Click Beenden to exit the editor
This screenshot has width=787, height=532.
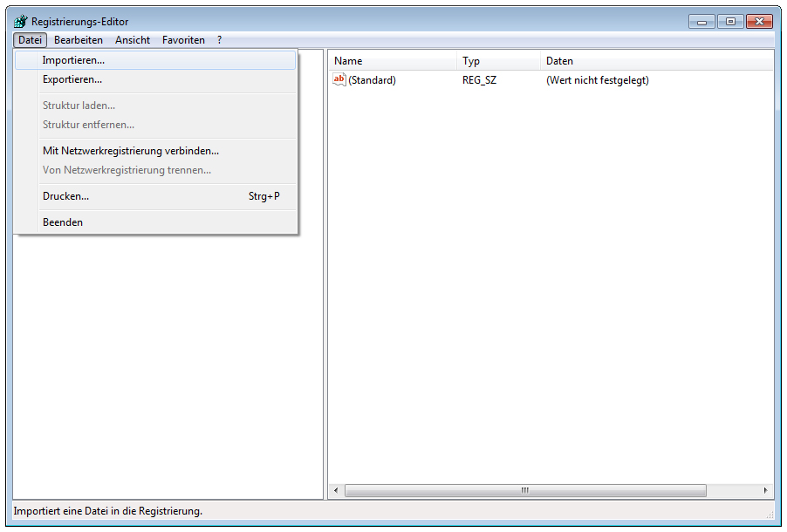[63, 222]
